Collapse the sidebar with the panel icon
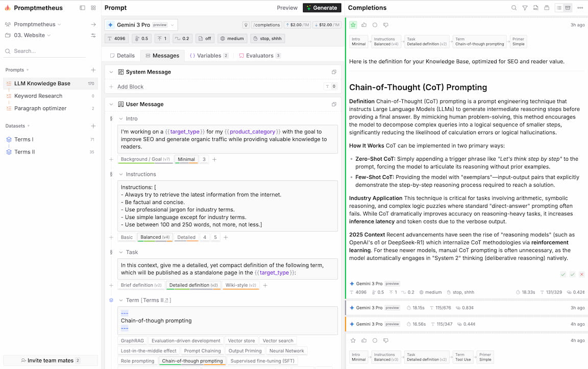The height and width of the screenshot is (369, 588). [83, 8]
